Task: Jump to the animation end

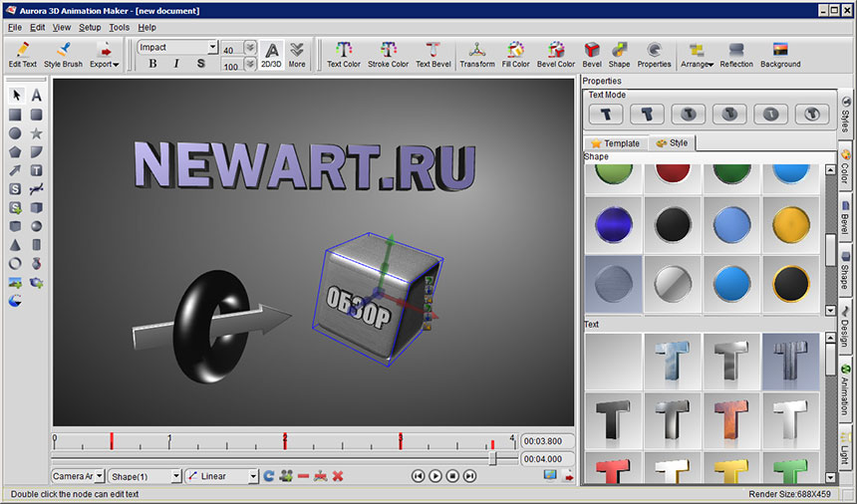Action: [x=470, y=476]
